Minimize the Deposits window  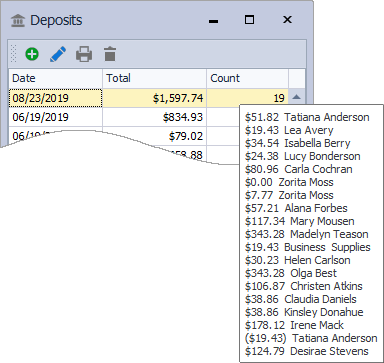click(x=213, y=21)
